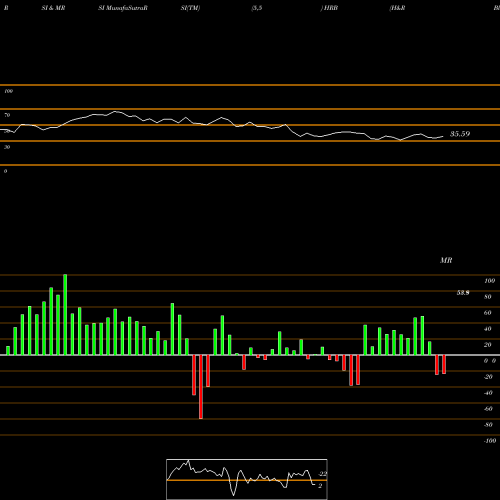Click the MR panel title label
Image resolution: width=500 pixels, height=500 pixels.
[446, 260]
